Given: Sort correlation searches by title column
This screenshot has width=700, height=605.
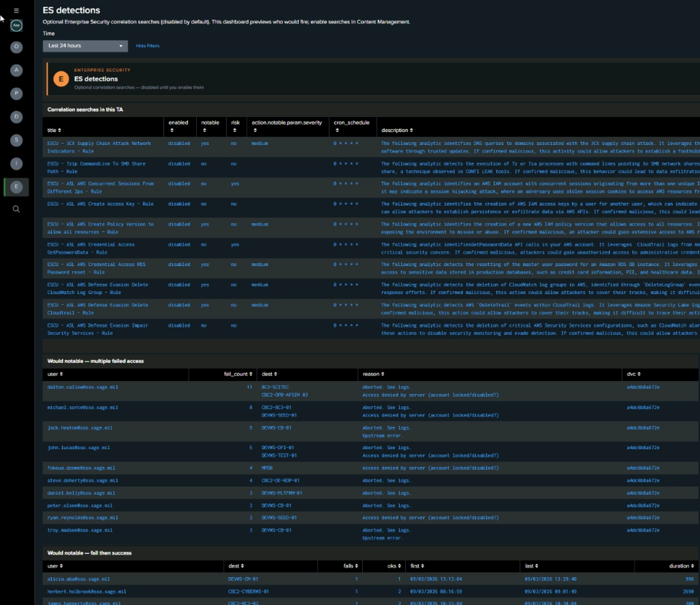Looking at the screenshot, I should 54,130.
